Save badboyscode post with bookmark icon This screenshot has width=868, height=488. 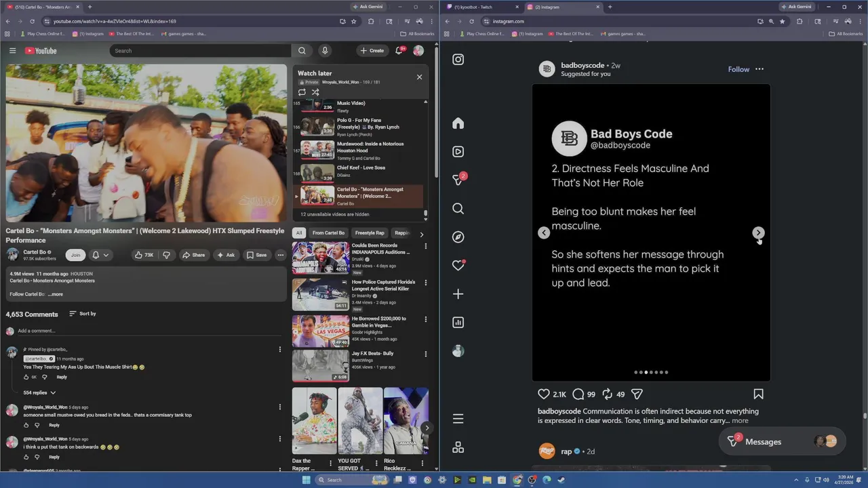[758, 394]
